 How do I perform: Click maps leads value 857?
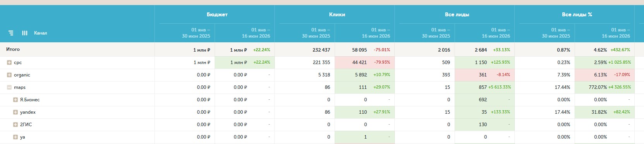click(483, 87)
